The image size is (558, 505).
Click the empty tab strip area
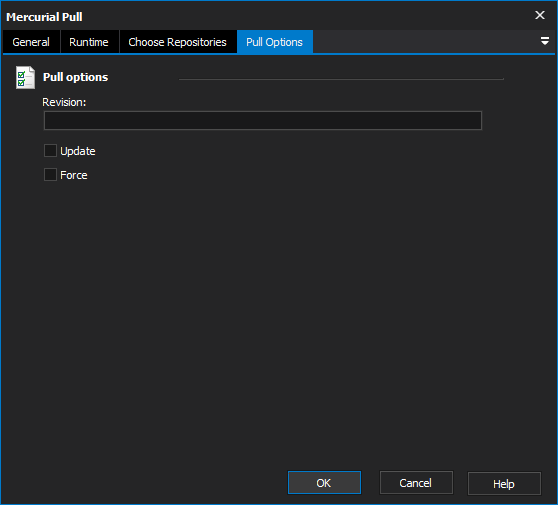point(425,42)
